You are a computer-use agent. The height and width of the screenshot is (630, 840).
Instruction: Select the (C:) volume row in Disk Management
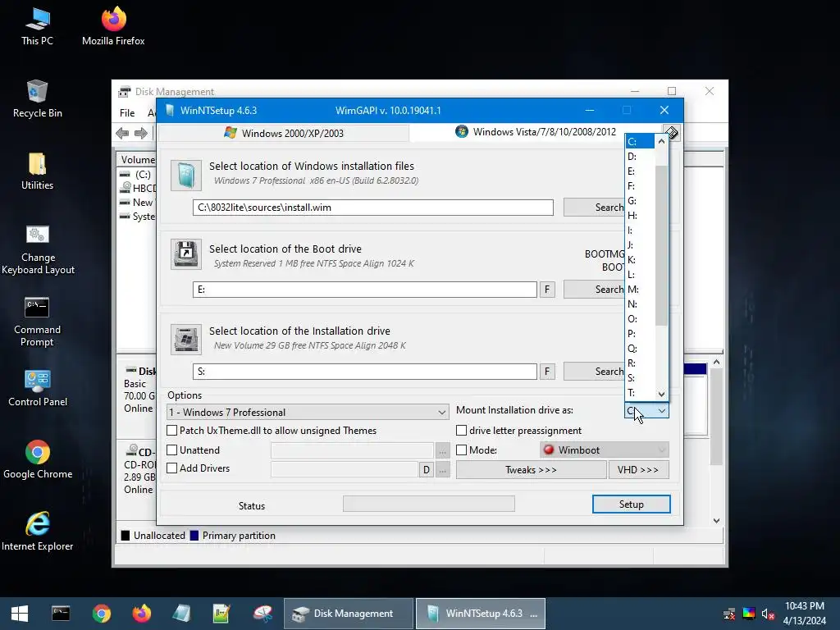point(137,175)
